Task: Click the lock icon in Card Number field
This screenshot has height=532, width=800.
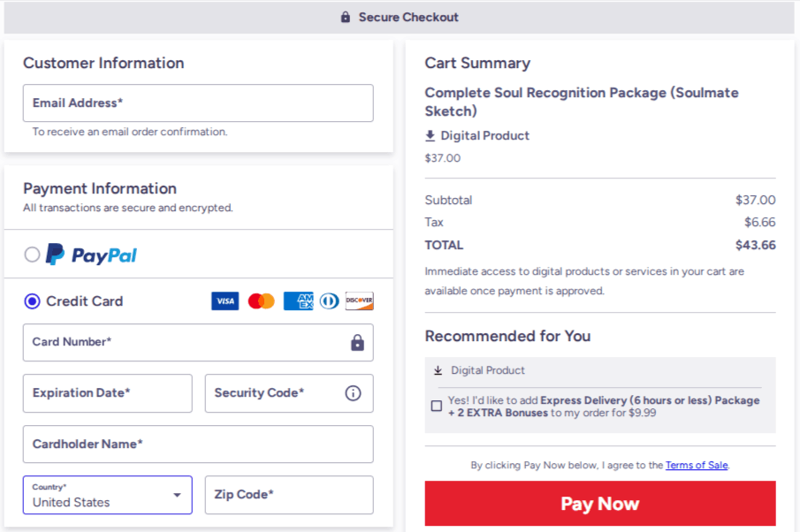Action: click(357, 343)
